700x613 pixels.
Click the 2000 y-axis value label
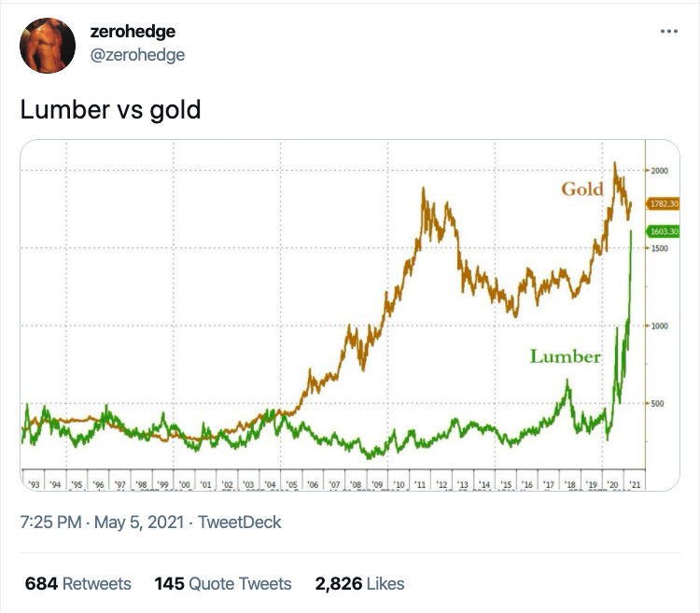pos(661,171)
